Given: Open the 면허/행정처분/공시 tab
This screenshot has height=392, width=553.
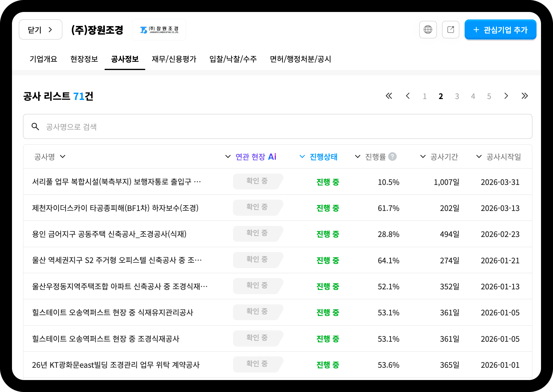Looking at the screenshot, I should [x=300, y=59].
